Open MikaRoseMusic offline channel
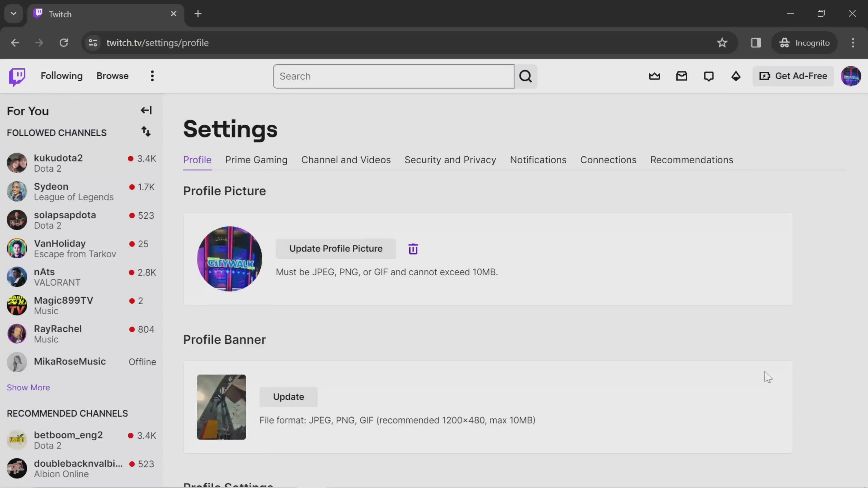The height and width of the screenshot is (488, 868). pos(81,362)
